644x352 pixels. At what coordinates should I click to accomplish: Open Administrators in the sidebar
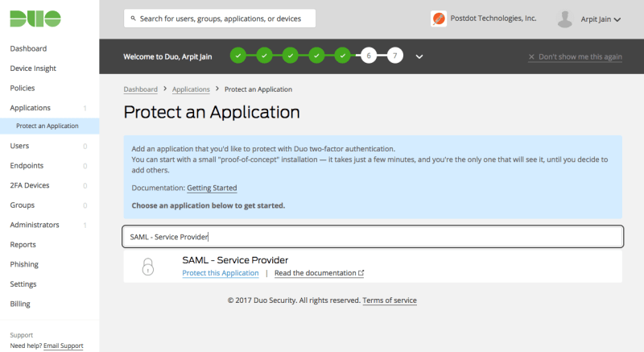point(35,225)
